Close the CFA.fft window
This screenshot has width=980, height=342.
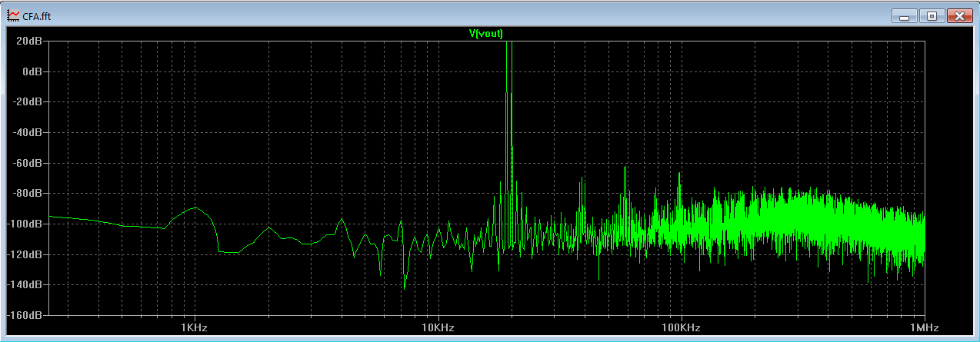click(959, 15)
